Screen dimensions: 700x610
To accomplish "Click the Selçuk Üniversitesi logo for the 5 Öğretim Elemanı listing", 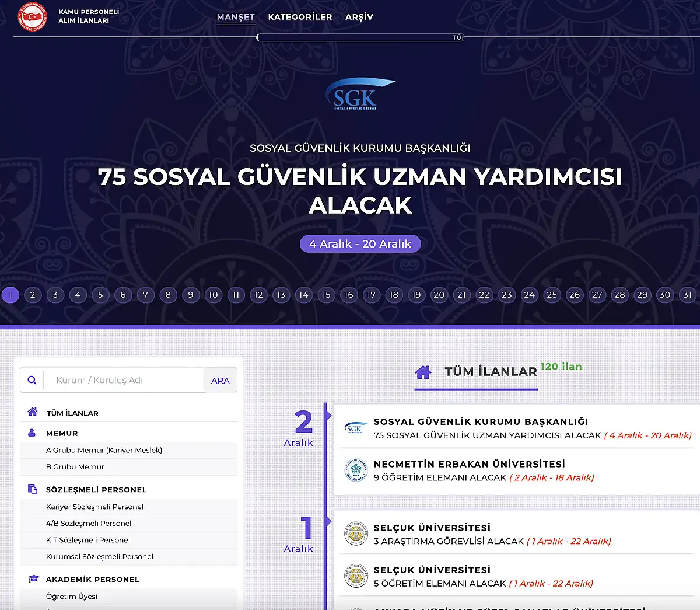I will pyautogui.click(x=356, y=576).
